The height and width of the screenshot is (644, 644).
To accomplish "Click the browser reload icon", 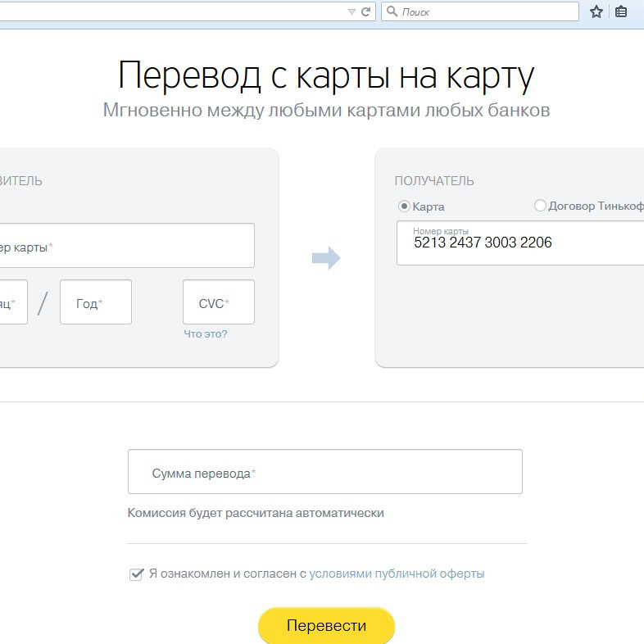I will tap(365, 12).
